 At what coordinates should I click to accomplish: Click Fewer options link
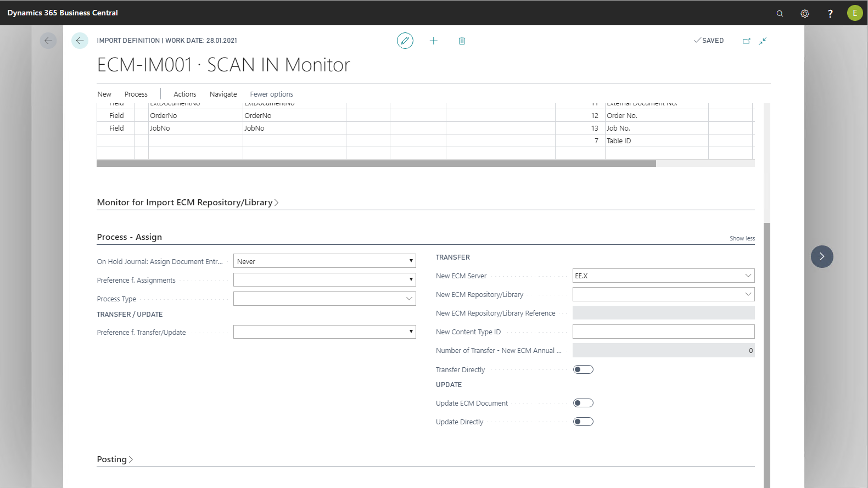point(271,94)
